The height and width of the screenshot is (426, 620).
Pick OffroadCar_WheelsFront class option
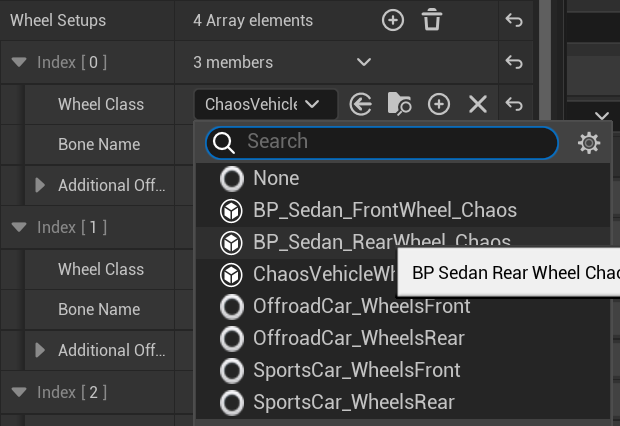361,306
